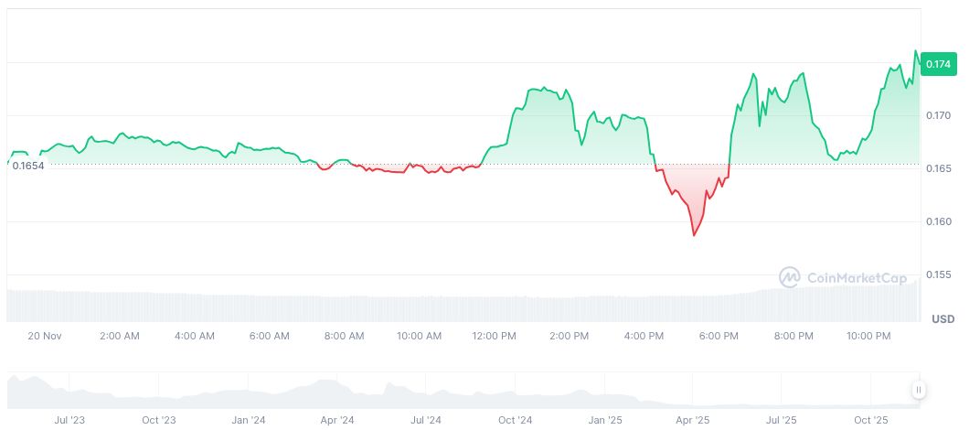980x430 pixels.
Task: Click the 0.1654 opening price label
Action: point(27,166)
